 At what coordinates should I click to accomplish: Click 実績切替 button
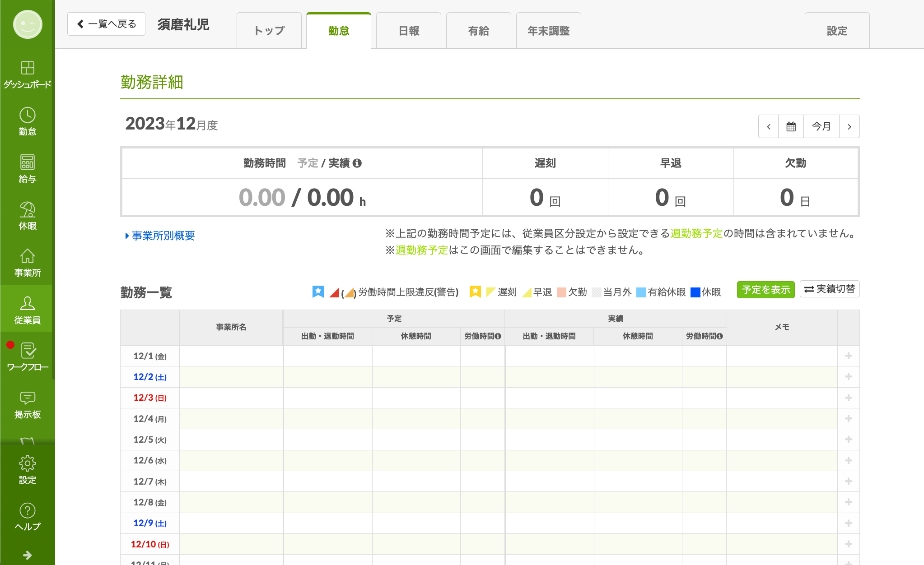click(x=830, y=289)
